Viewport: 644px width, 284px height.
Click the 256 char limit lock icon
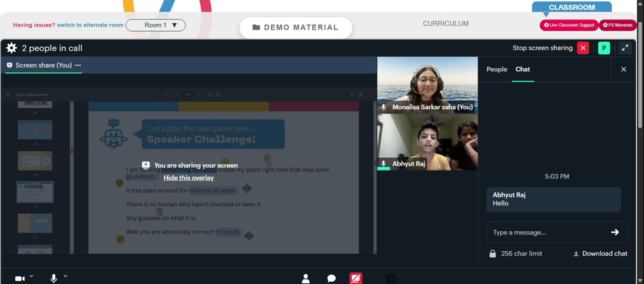point(493,254)
